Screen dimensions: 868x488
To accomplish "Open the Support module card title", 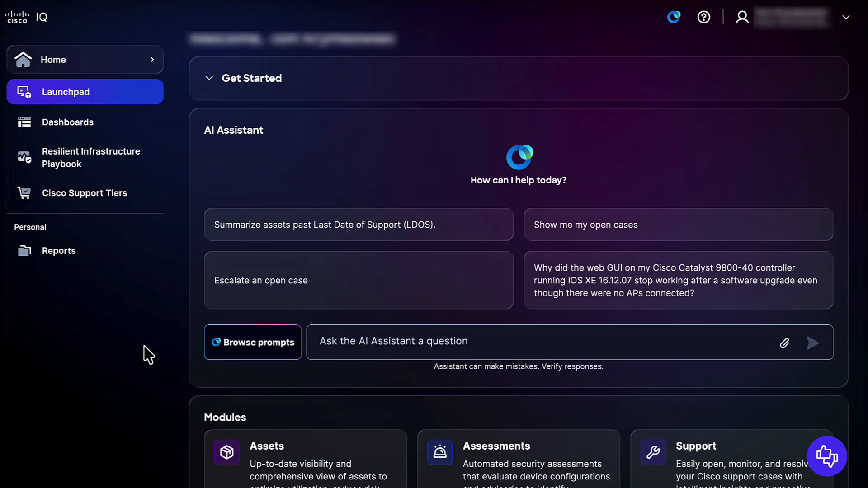I will [696, 446].
